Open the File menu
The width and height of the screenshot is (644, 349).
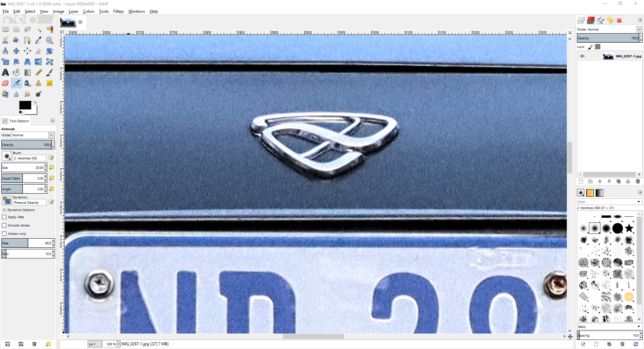(6, 11)
